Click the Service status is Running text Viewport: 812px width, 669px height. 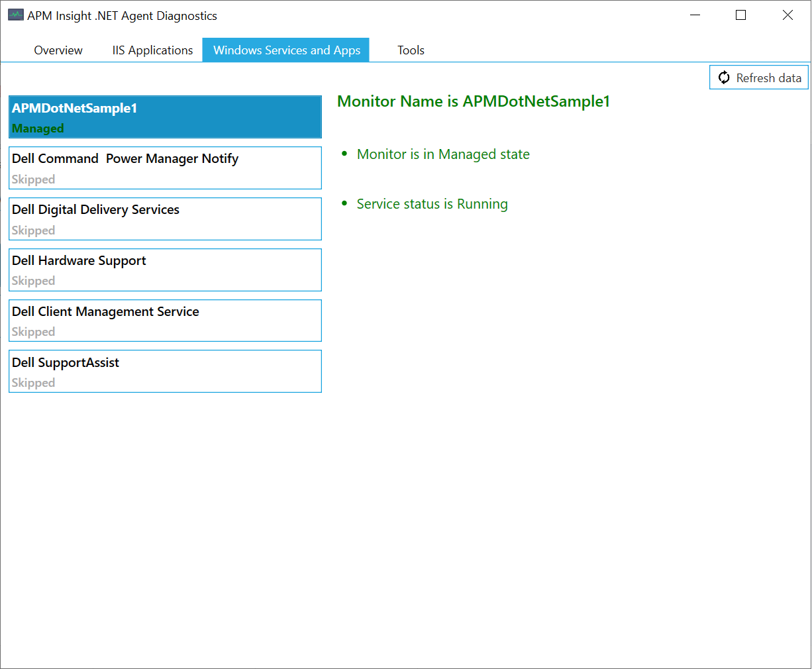432,203
